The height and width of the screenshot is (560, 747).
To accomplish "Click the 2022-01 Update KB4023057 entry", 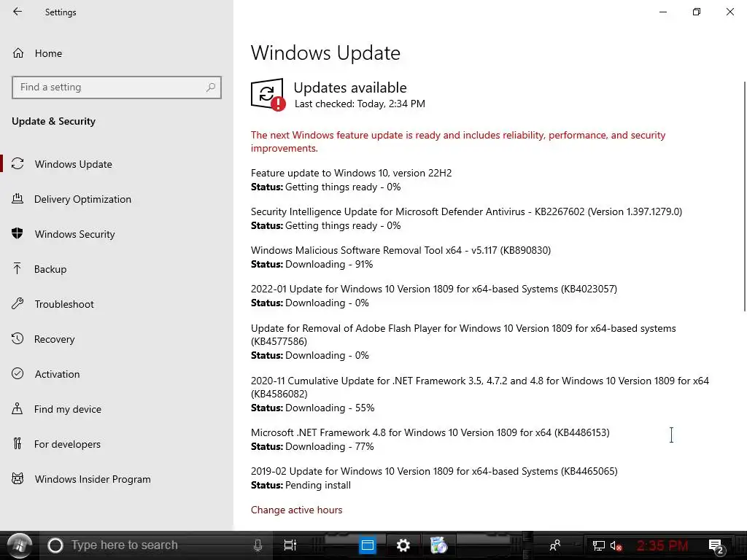I will click(434, 289).
